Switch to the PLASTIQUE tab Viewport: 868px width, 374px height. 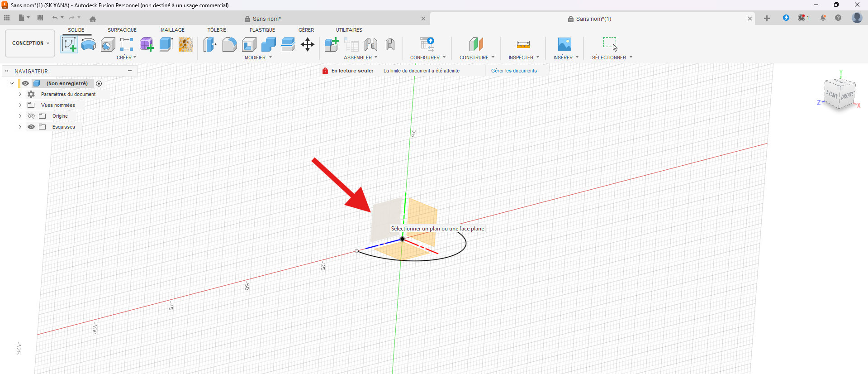pos(262,30)
